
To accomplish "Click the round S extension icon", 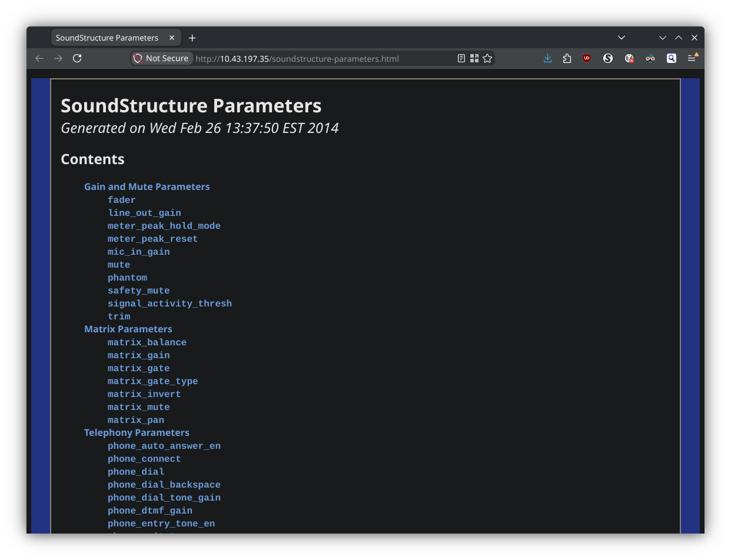I will pyautogui.click(x=608, y=58).
